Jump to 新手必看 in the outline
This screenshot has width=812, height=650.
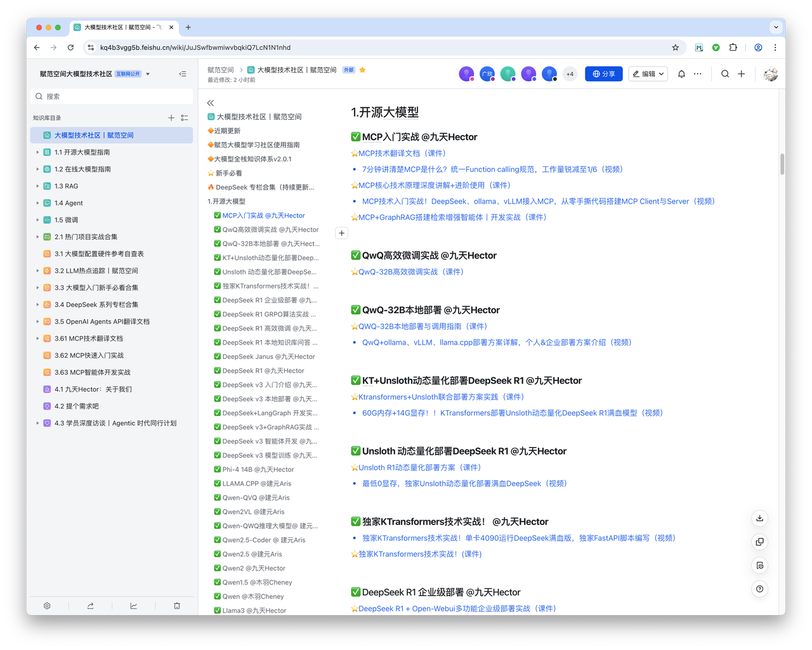click(225, 173)
